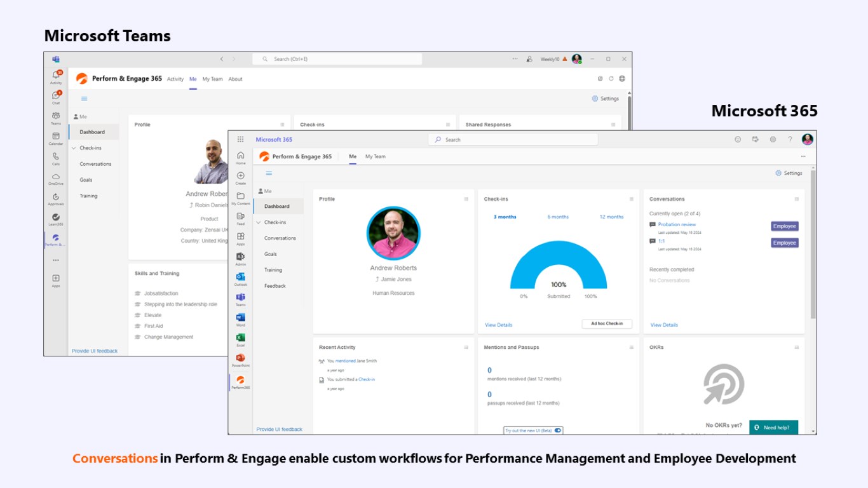868x488 pixels.
Task: Go back in Teams navigation history
Action: tap(222, 59)
